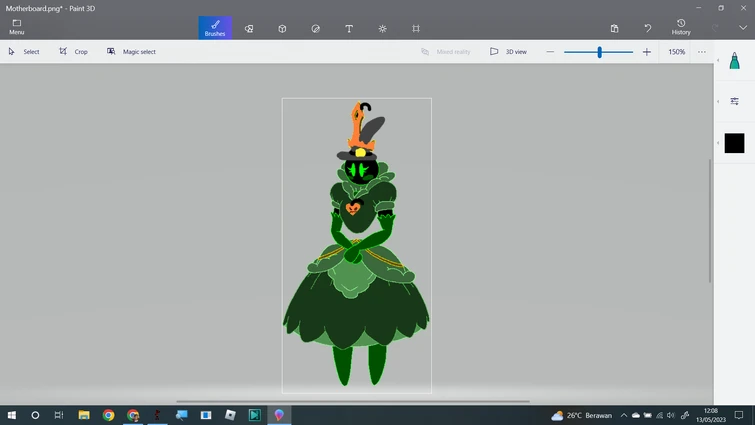Open the 3D shapes tool
The image size is (755, 425).
click(282, 29)
